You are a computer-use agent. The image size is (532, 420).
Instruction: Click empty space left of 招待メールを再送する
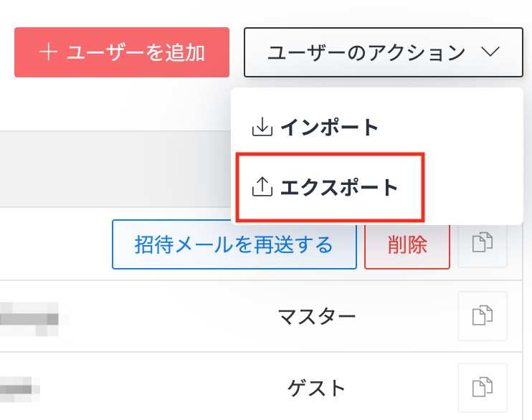tap(56, 244)
